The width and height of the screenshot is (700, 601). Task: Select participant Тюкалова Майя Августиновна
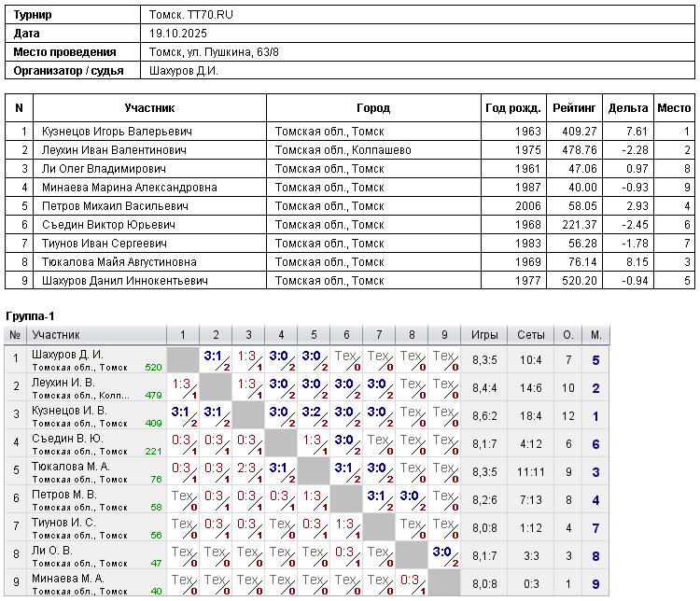point(119,262)
